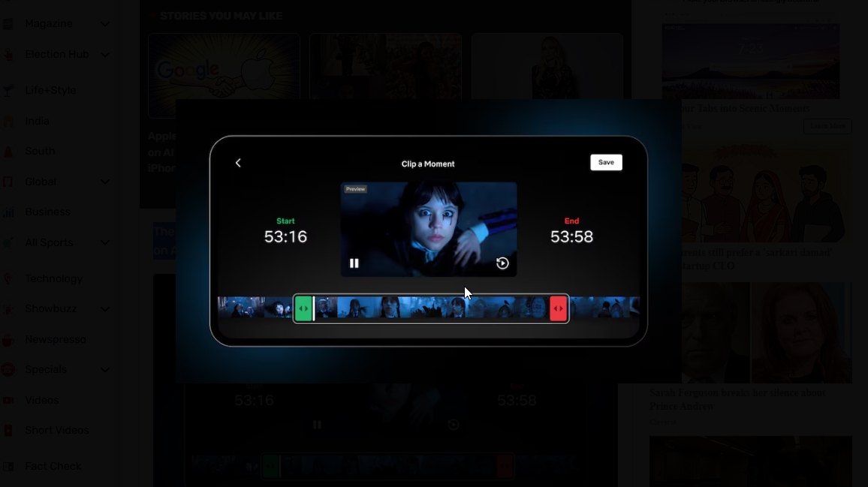Click the Google Apple story thumbnail
Screen dimensions: 868x487
[224, 75]
